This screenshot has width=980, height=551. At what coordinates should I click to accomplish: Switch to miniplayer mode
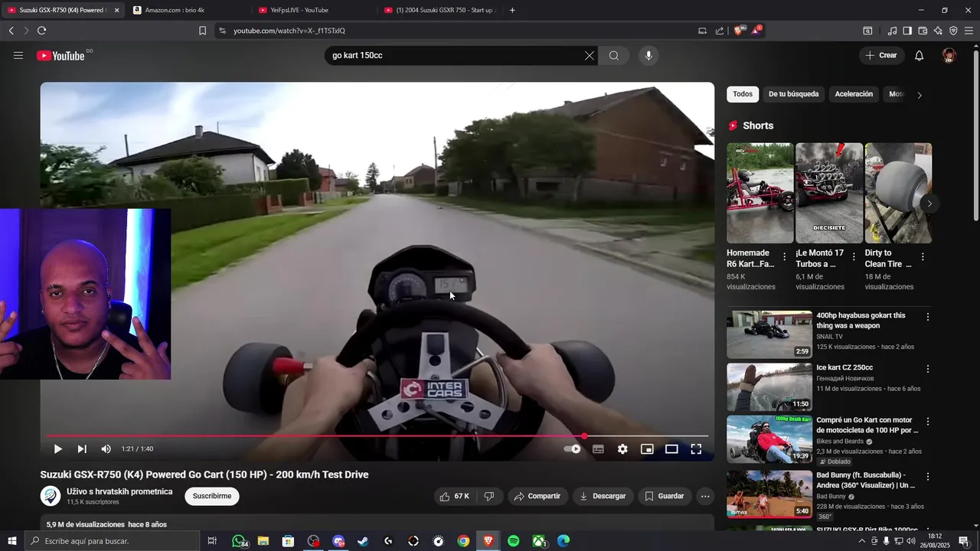647,449
